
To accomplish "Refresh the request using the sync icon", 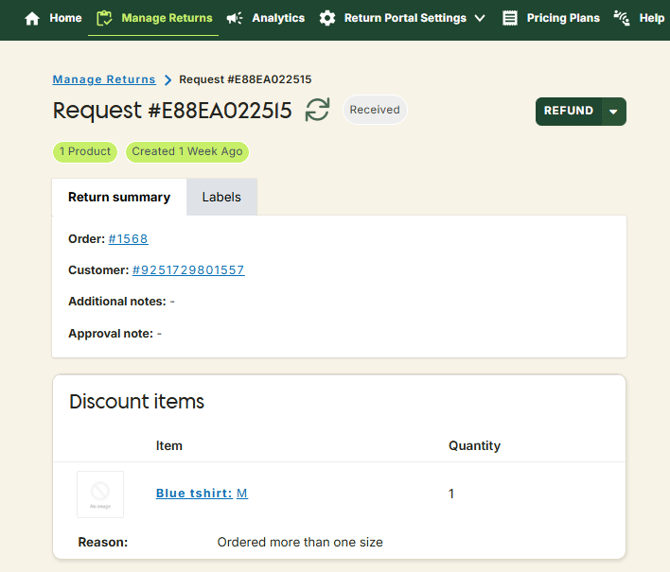I will click(317, 110).
